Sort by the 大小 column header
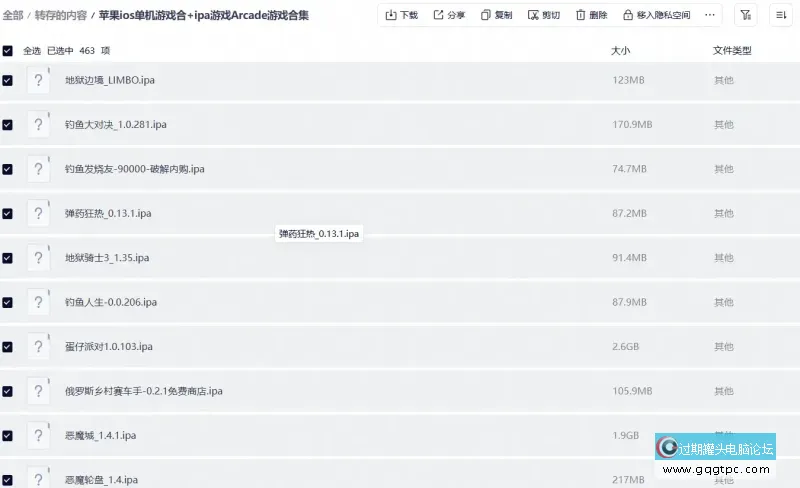The height and width of the screenshot is (488, 800). pos(620,51)
